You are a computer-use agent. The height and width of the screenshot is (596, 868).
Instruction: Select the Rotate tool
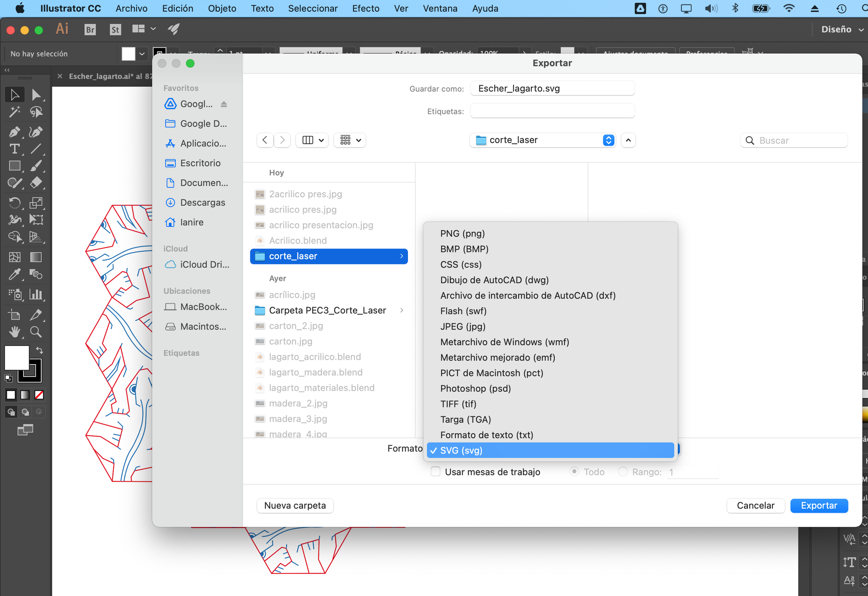coord(14,203)
